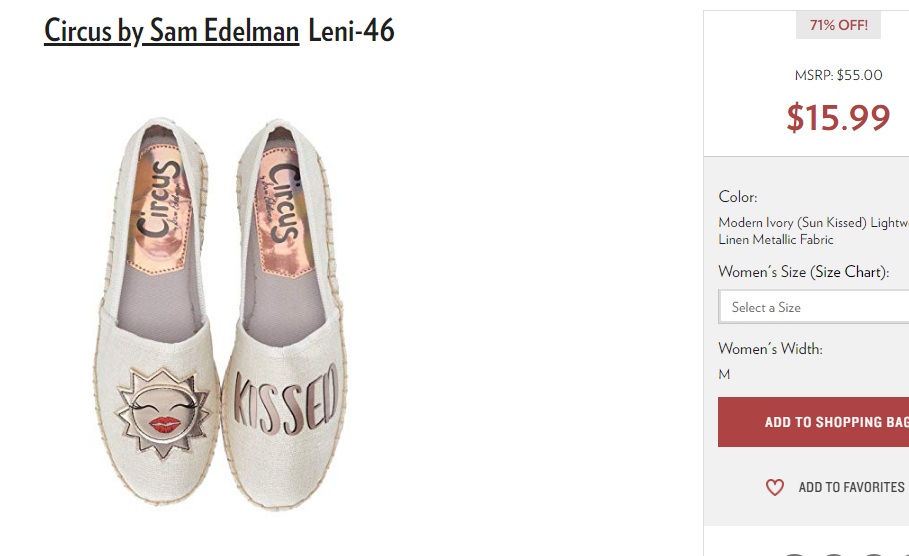This screenshot has height=556, width=909.
Task: Open the Select a Size dropdown
Action: 813,307
